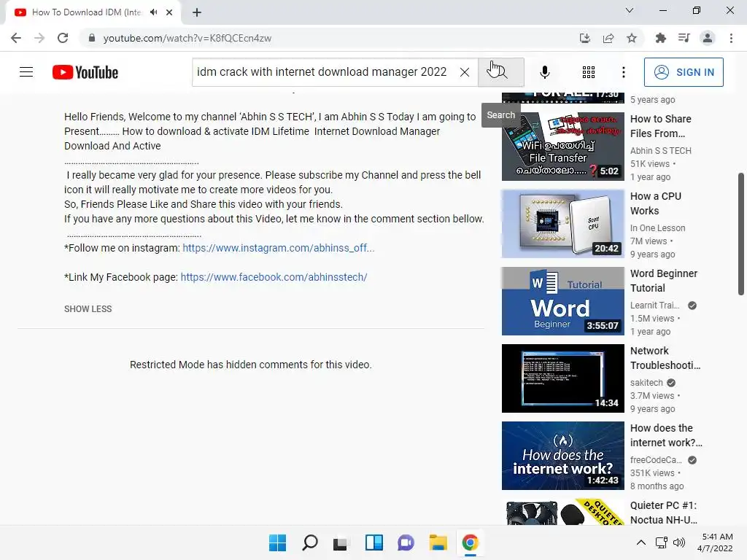
Task: Click the Quieter PC #1 Noctua title
Action: click(x=664, y=513)
